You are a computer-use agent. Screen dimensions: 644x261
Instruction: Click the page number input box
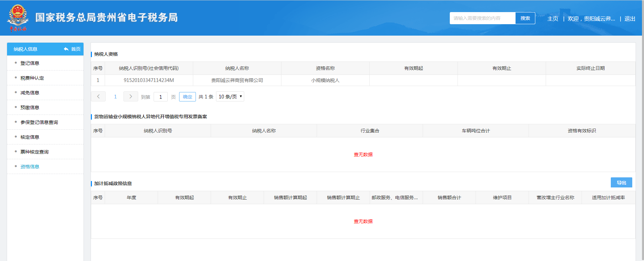[x=161, y=97]
